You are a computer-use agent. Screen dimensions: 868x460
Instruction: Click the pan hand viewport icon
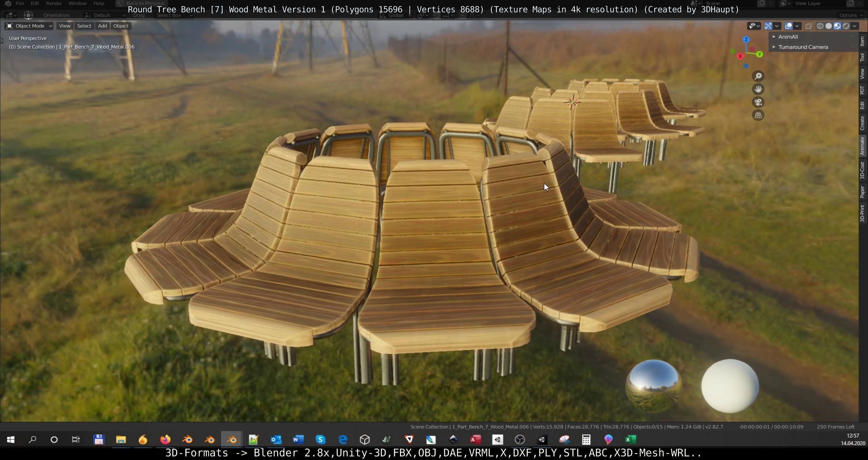pos(758,89)
